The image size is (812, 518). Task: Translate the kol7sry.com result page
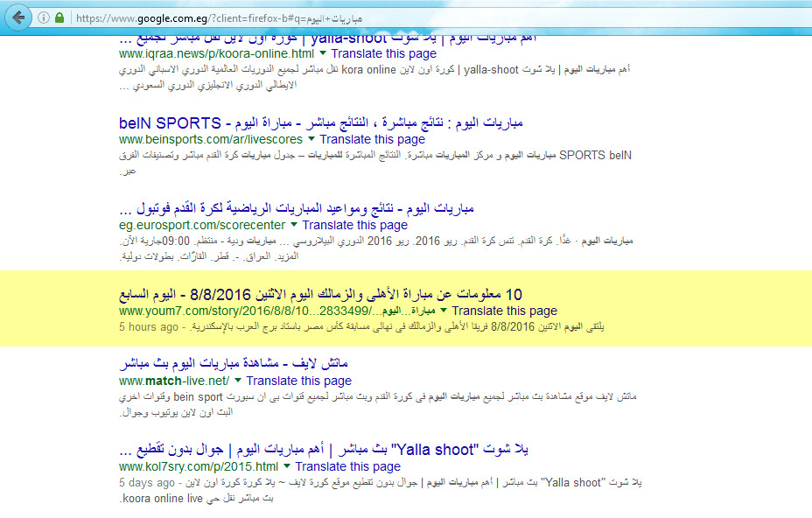click(348, 466)
